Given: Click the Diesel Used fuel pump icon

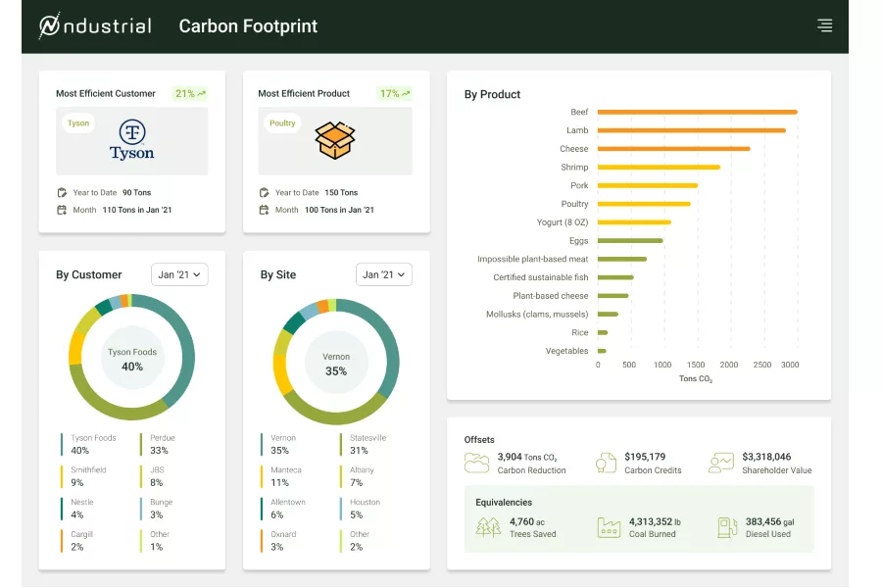Looking at the screenshot, I should (726, 527).
